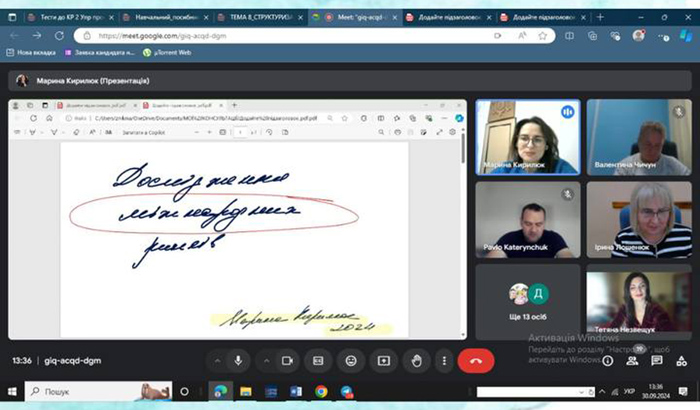700x410 pixels.
Task: Select Тетяна Незвещук video tile
Action: 639,302
